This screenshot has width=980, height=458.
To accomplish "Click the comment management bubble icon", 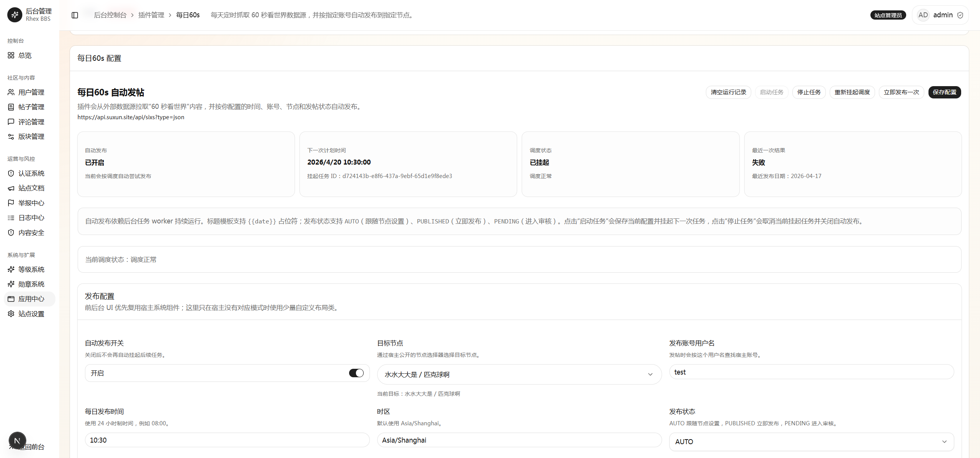I will pyautogui.click(x=11, y=122).
